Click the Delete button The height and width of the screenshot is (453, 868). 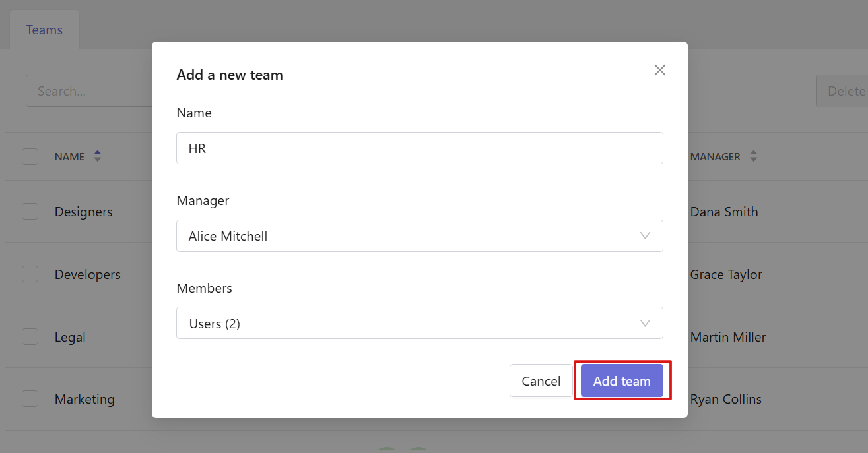click(x=842, y=91)
